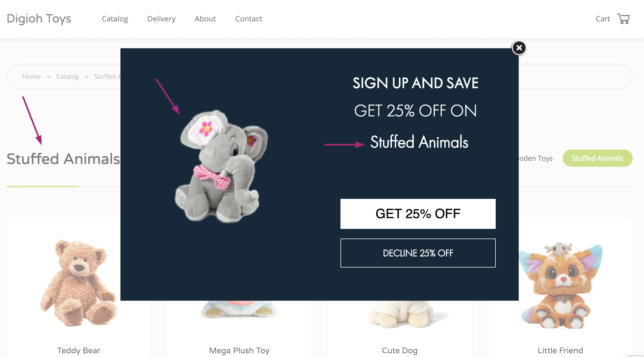
Task: Click the GET 25% OFF button
Action: click(x=418, y=214)
